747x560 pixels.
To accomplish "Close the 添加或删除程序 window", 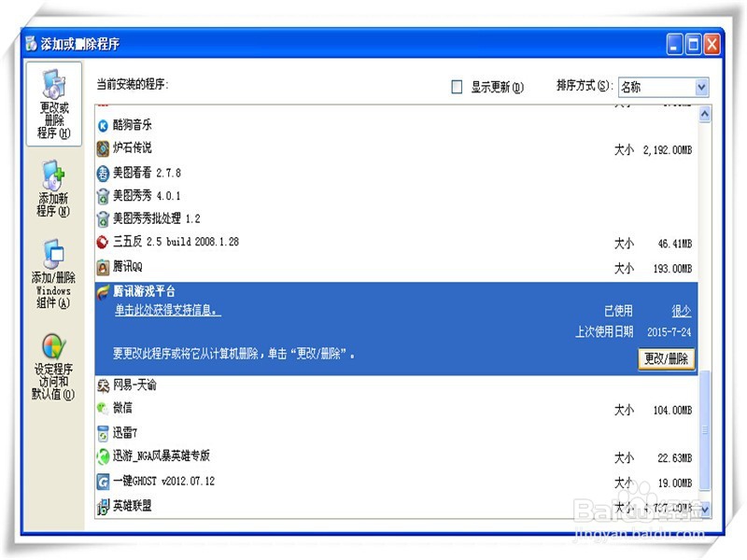I will click(712, 45).
